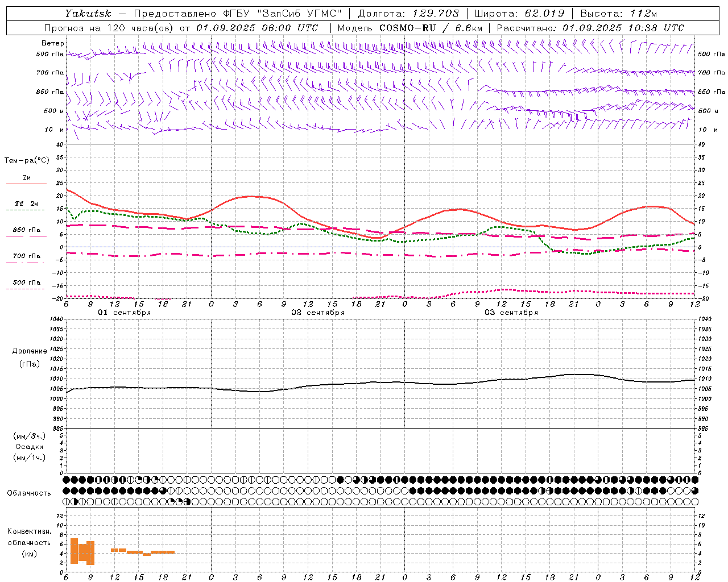Click the "Давление" pressure panel label
Screen dimensions: 728x582
click(30, 351)
